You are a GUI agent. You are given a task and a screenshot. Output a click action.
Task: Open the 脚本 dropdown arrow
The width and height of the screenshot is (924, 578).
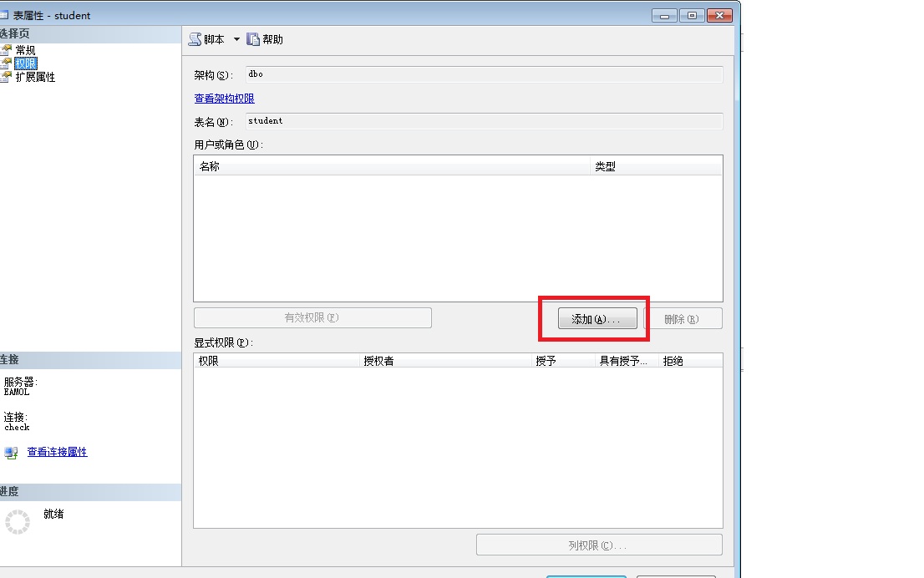click(x=236, y=39)
